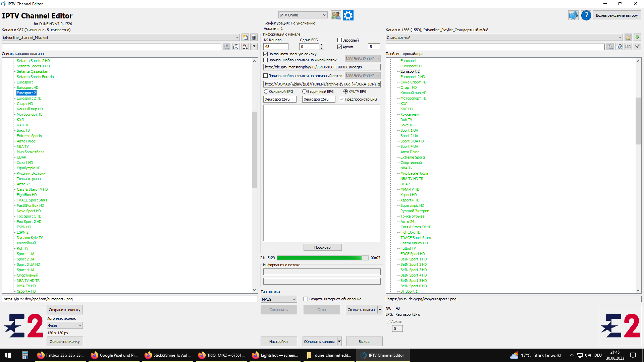The height and width of the screenshot is (362, 644).
Task: Click Обновить иконку button
Action: (65, 342)
